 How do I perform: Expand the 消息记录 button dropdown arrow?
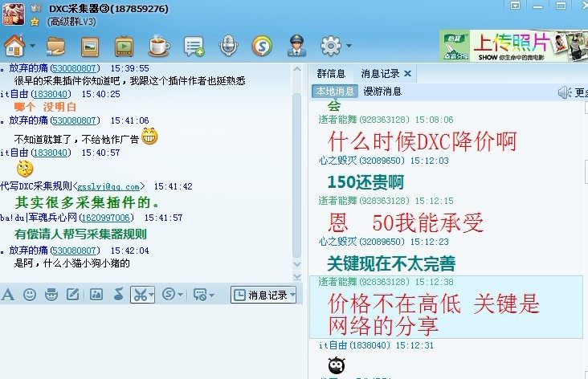coord(292,295)
